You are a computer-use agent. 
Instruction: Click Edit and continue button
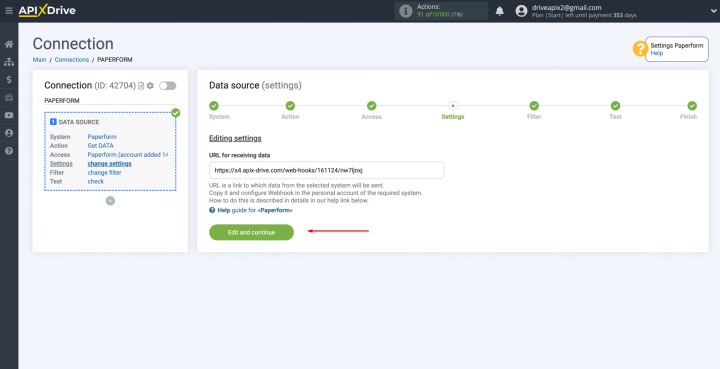click(251, 232)
